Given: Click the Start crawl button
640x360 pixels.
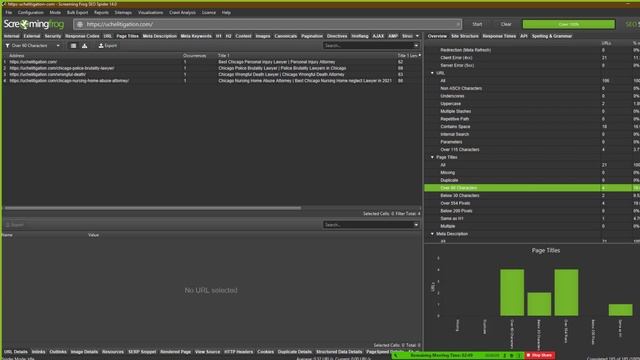Looking at the screenshot, I should click(x=477, y=24).
